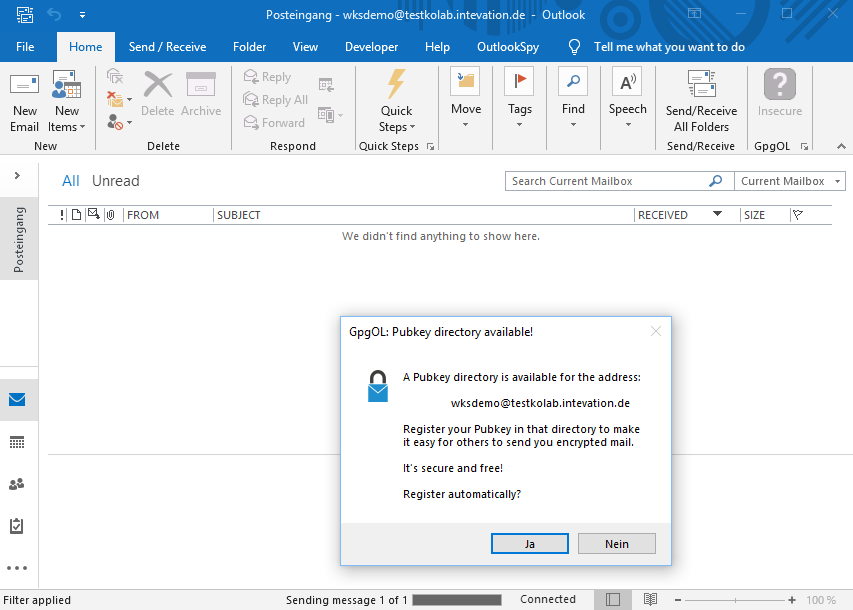The width and height of the screenshot is (853, 610).
Task: Open the Current Mailbox scope dropdown
Action: 790,181
